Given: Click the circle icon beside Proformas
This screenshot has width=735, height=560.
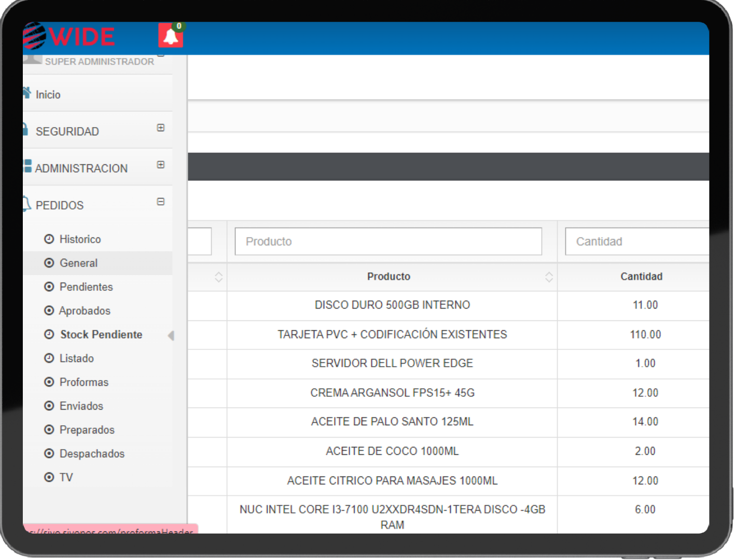Looking at the screenshot, I should [x=49, y=382].
